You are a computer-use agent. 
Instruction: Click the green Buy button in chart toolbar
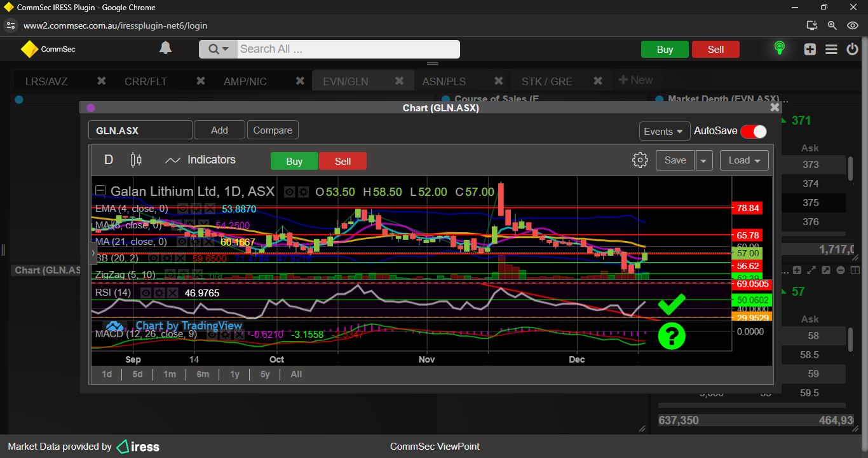294,162
